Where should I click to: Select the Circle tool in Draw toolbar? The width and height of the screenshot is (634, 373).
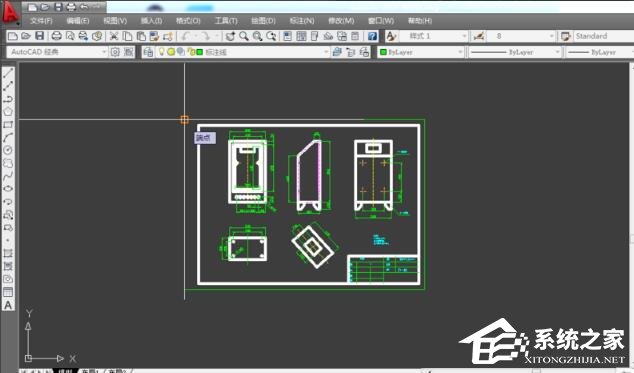click(x=8, y=150)
